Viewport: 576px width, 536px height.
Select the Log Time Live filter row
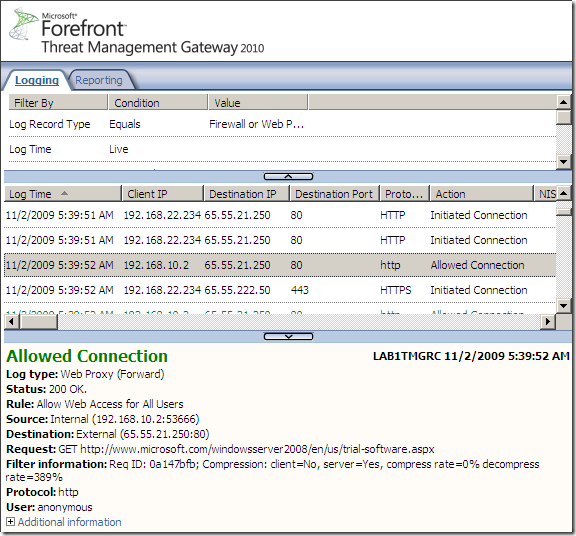click(x=282, y=149)
